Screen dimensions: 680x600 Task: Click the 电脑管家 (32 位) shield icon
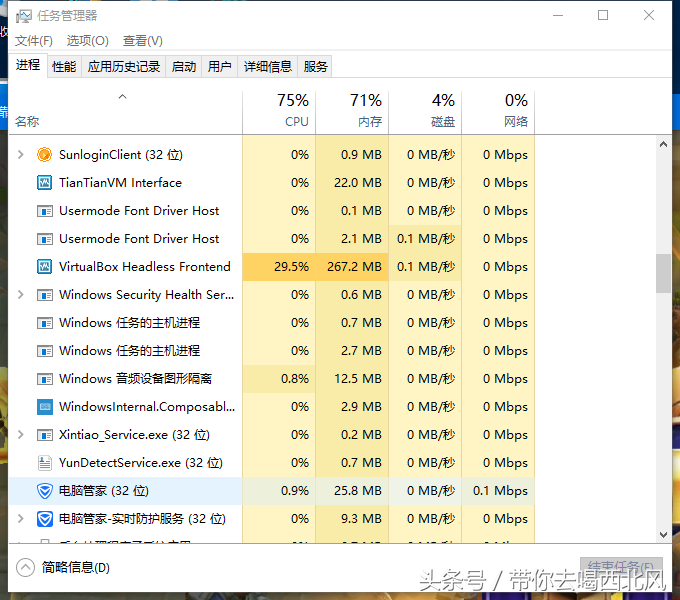point(44,491)
